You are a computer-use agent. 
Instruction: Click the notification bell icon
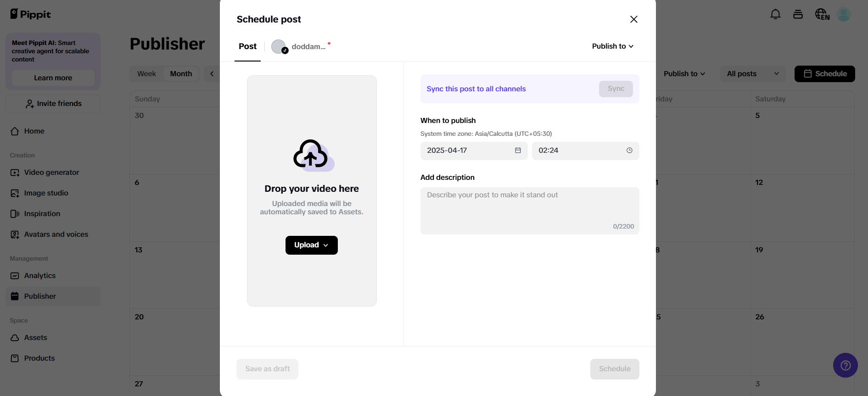[775, 14]
